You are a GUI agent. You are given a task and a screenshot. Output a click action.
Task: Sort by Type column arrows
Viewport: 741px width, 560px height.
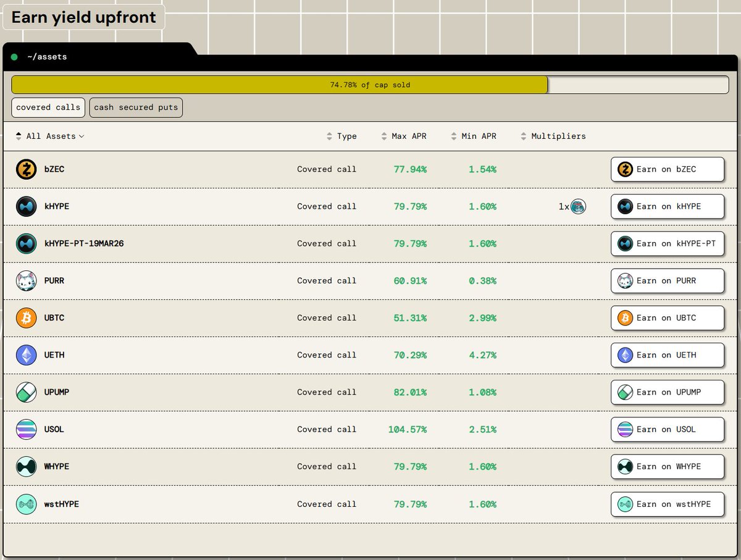pyautogui.click(x=329, y=136)
